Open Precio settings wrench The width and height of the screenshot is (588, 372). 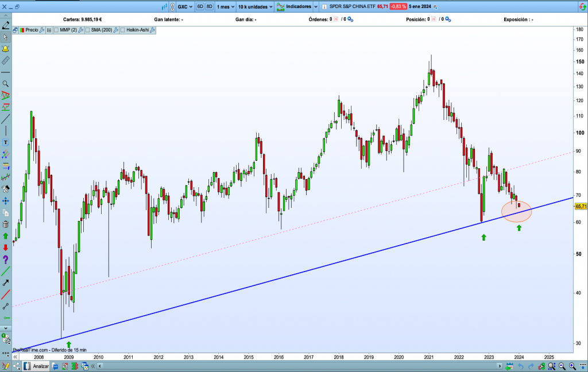(41, 30)
